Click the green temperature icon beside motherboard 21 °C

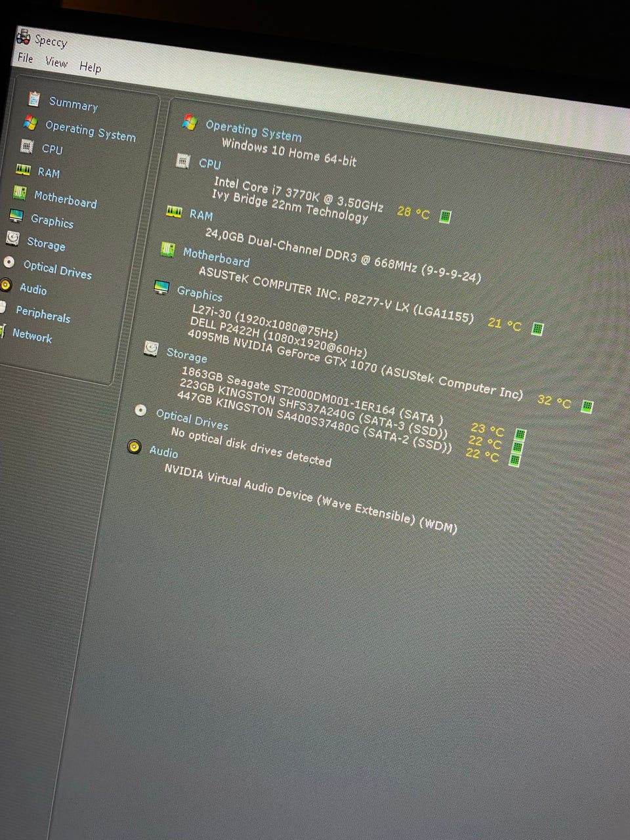[x=537, y=328]
